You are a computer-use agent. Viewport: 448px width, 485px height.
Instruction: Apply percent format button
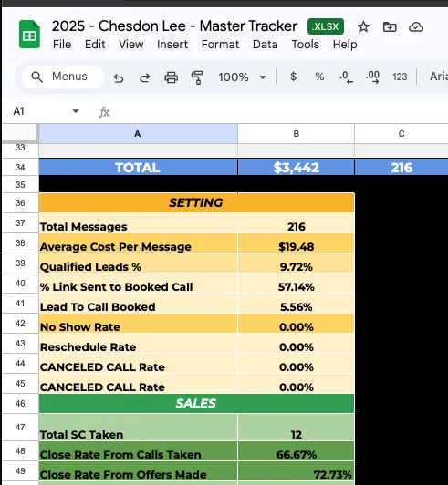point(319,77)
